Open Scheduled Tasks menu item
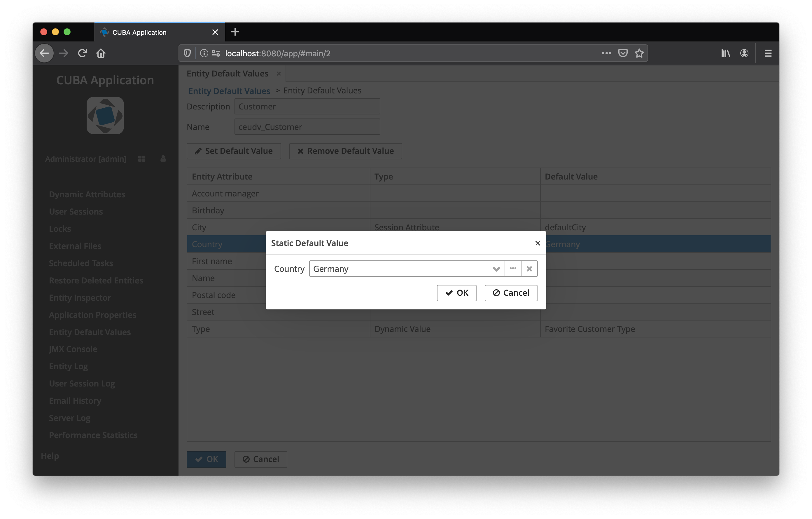 pos(81,263)
